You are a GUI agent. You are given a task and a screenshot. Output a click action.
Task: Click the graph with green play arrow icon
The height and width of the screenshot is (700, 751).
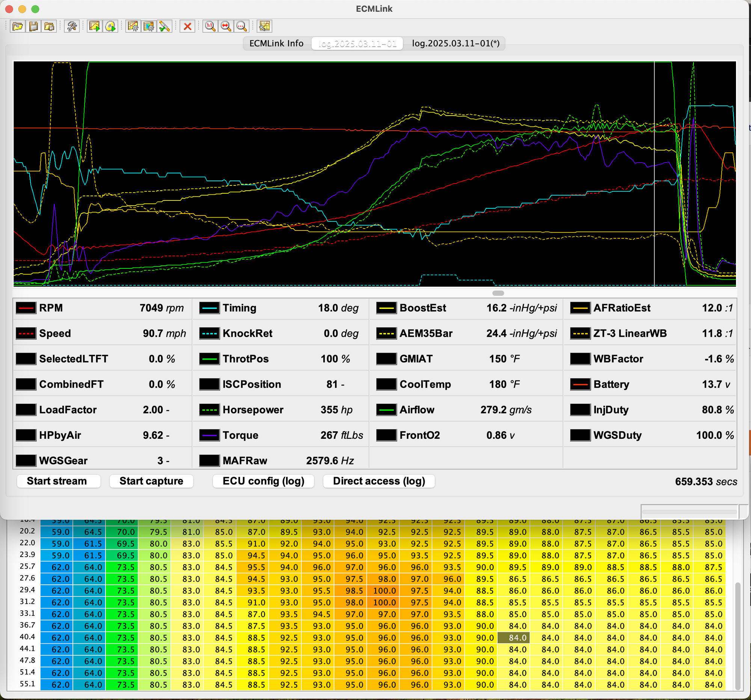(95, 26)
